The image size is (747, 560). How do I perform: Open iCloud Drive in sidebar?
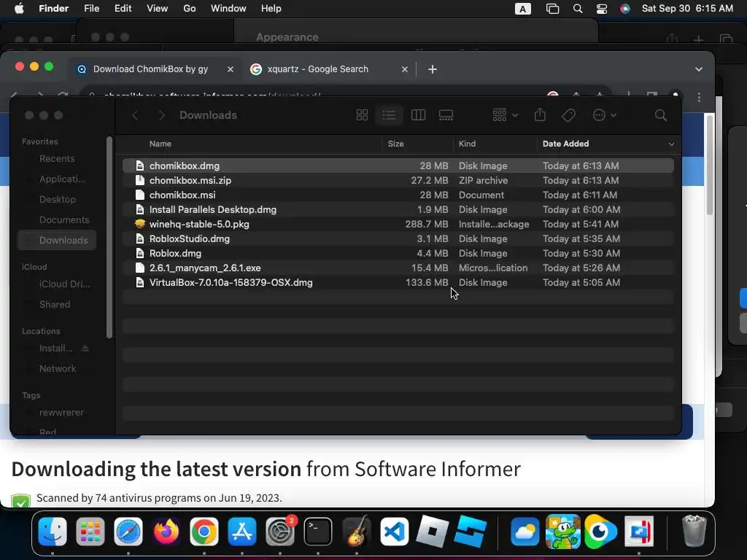coord(64,284)
